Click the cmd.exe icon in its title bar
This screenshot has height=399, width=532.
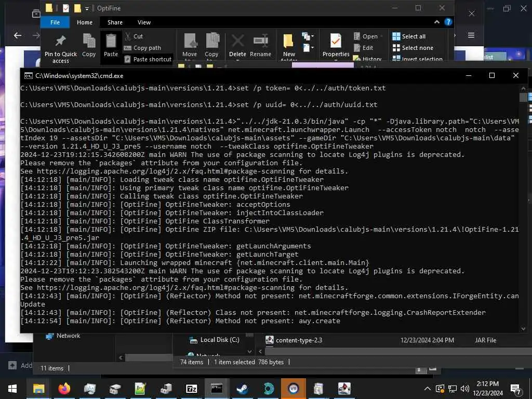coord(29,76)
